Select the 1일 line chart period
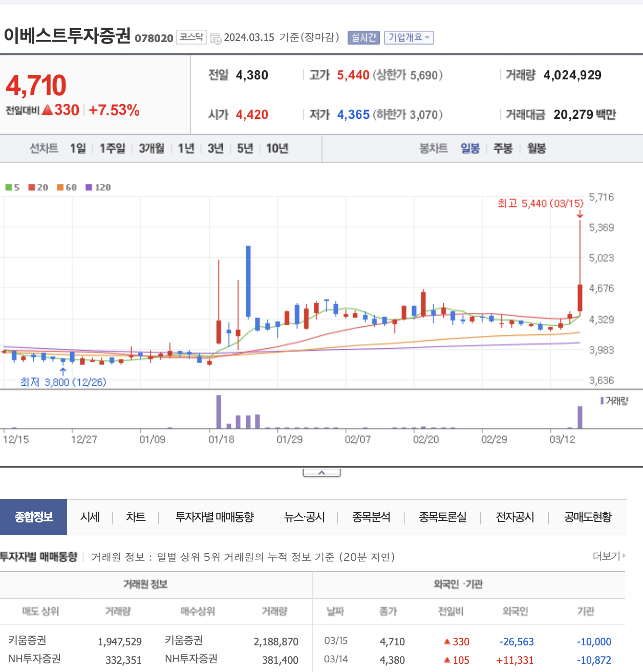Image resolution: width=643 pixels, height=672 pixels. coord(78,149)
